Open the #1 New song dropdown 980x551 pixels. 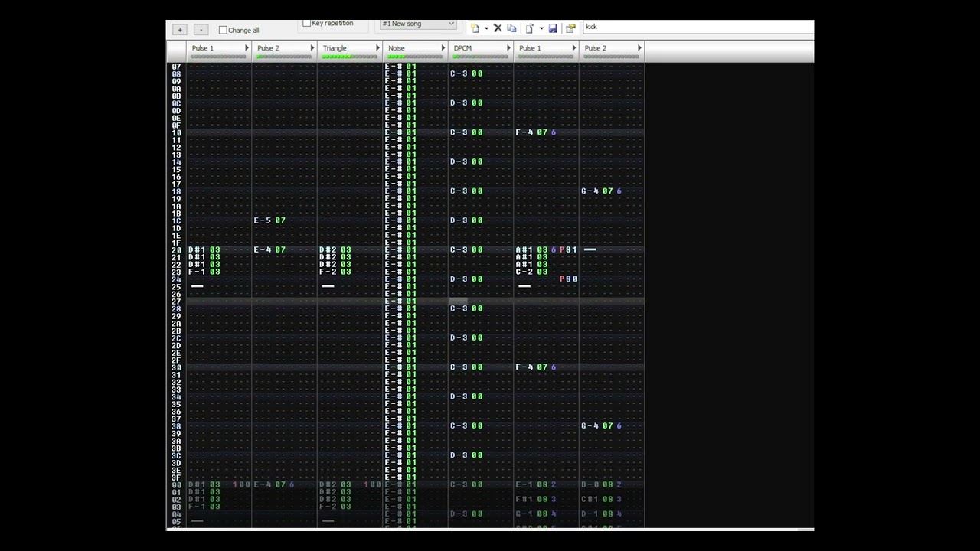point(418,24)
